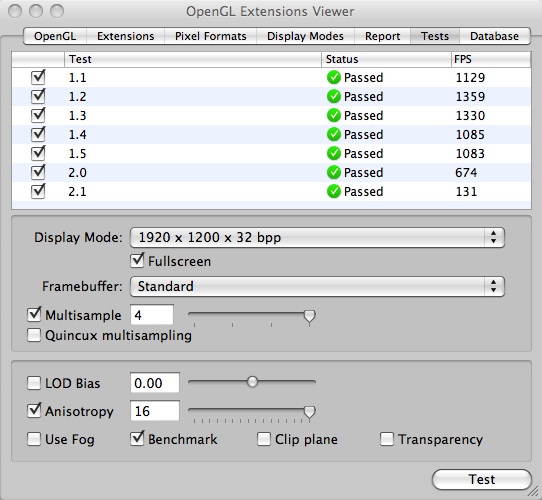The image size is (542, 500).
Task: Go to the Report tab
Action: 382,36
